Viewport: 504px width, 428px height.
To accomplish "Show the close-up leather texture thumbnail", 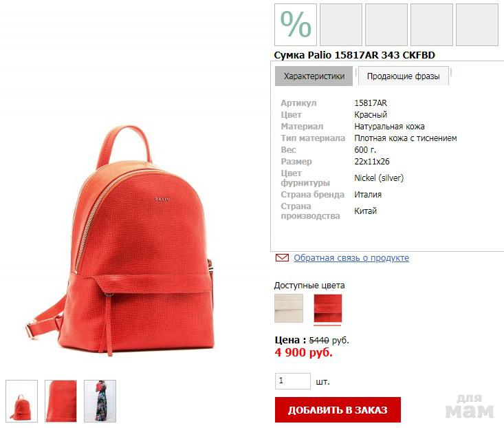I will 61,401.
